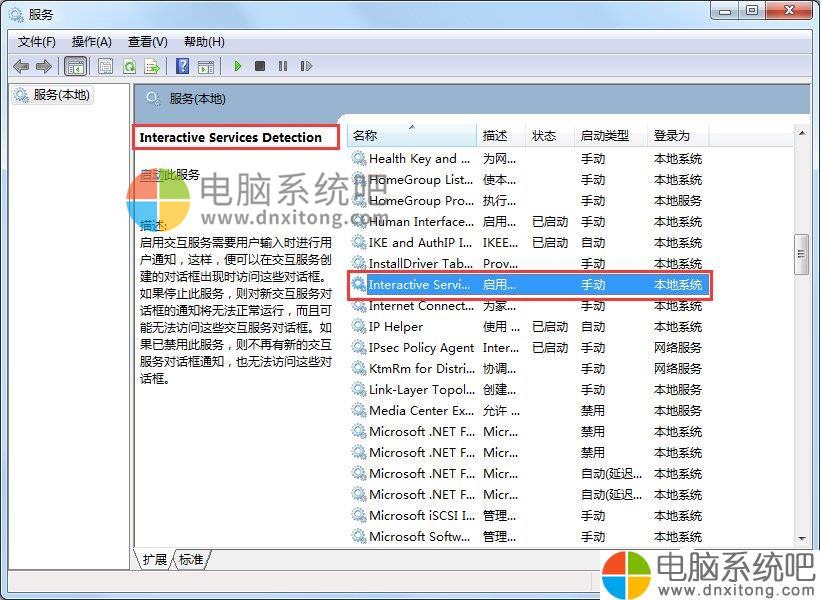Switch to the 标准 tab

click(191, 559)
